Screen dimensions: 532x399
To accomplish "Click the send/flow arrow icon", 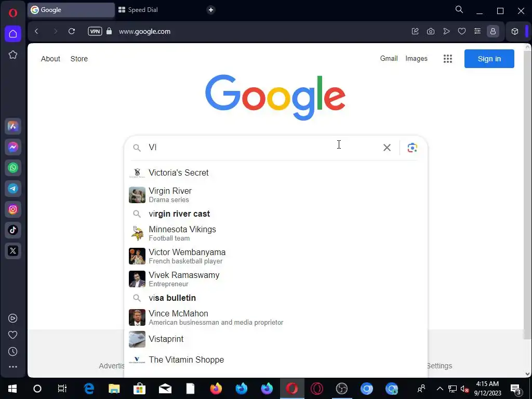I will (x=446, y=31).
